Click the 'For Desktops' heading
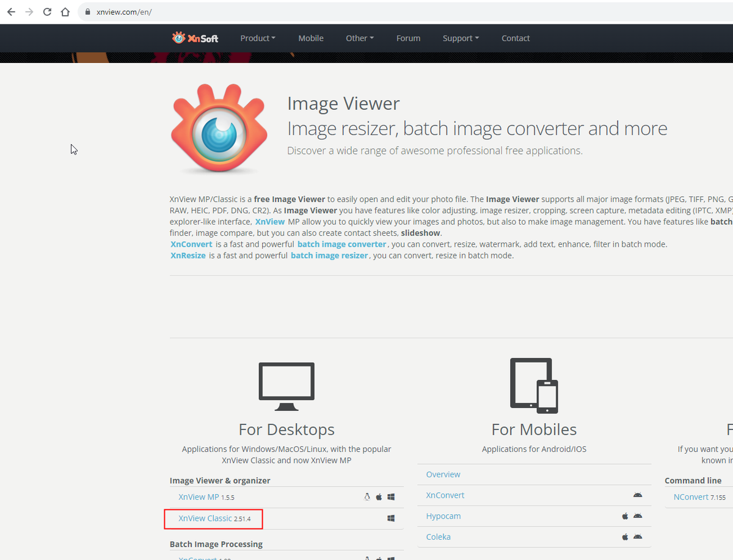 (286, 429)
